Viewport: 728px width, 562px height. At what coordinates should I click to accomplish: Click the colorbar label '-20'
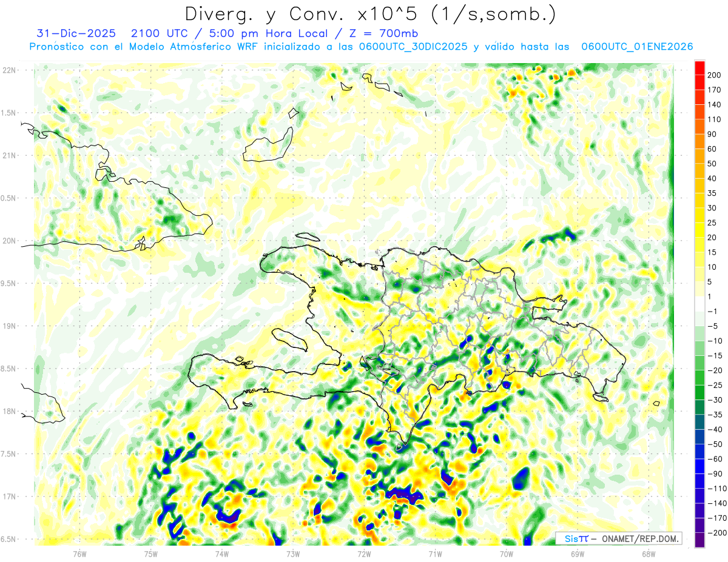pos(716,370)
